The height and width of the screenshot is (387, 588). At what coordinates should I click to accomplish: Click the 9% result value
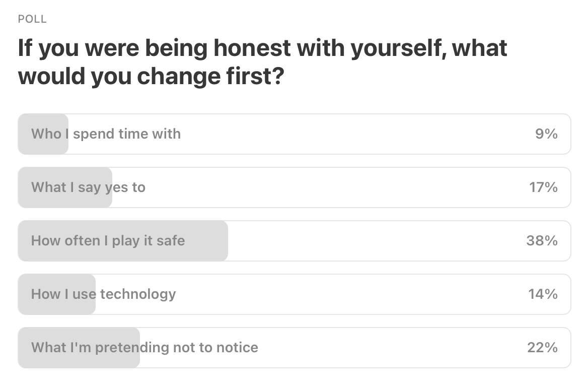pos(546,134)
